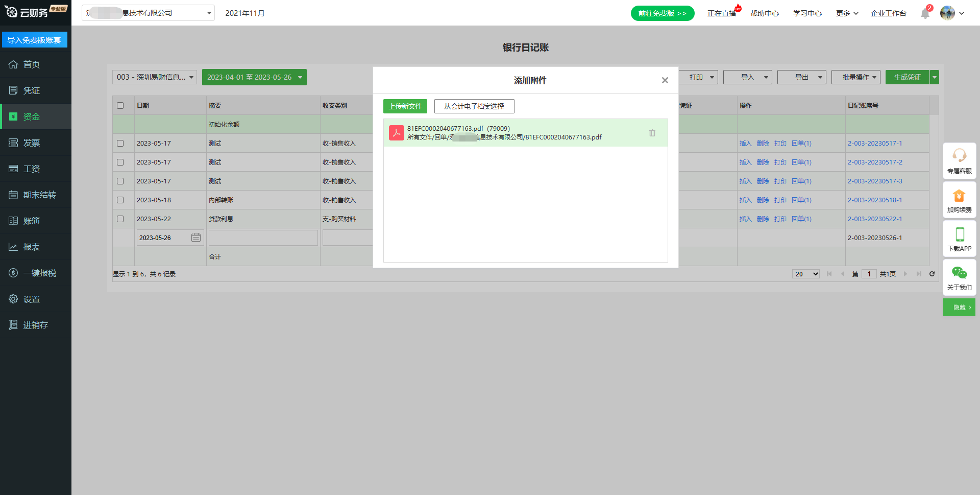Click the page number input showing 1
980x495 pixels.
tap(869, 274)
